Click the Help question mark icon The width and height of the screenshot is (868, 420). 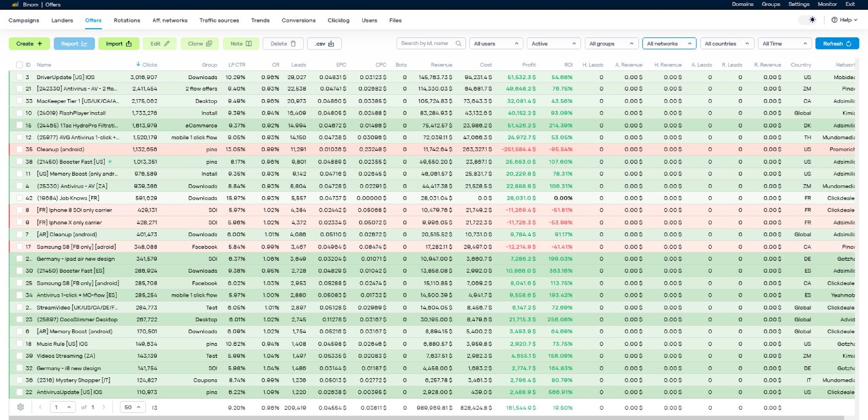coord(834,20)
